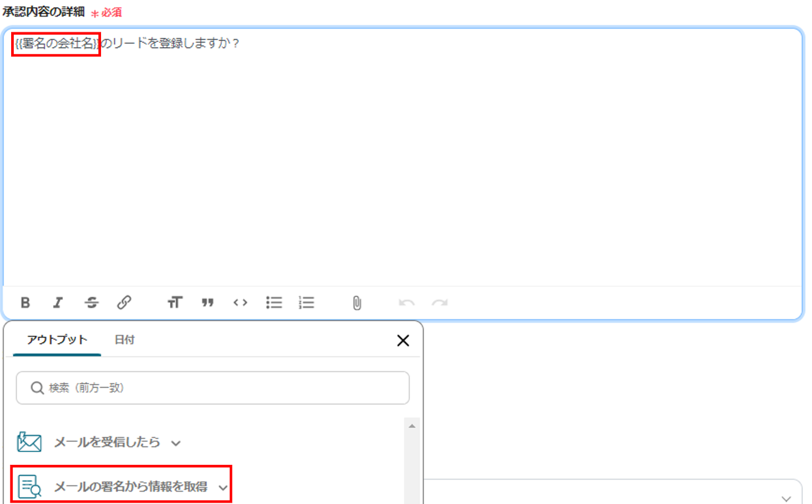Switch to the アウトプット tab
812x504 pixels.
tap(57, 340)
